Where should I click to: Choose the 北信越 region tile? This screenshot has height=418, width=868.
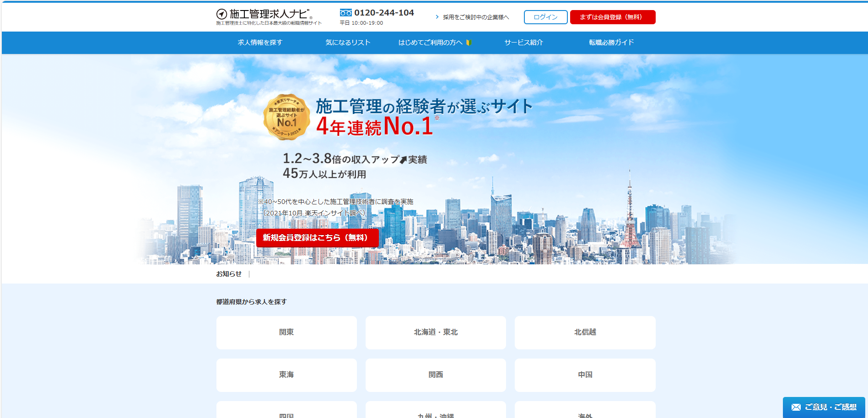coord(585,332)
